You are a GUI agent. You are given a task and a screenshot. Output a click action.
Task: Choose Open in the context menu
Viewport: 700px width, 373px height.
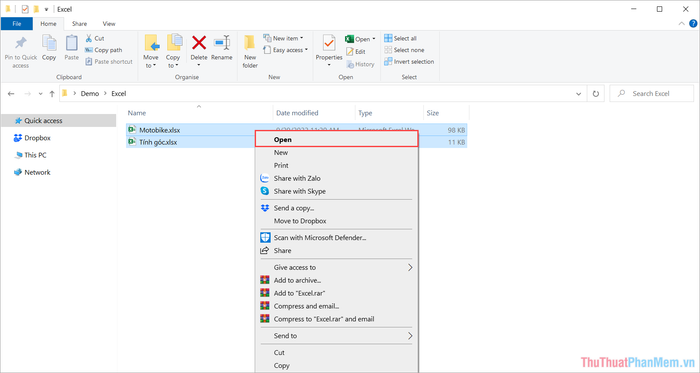pos(337,139)
